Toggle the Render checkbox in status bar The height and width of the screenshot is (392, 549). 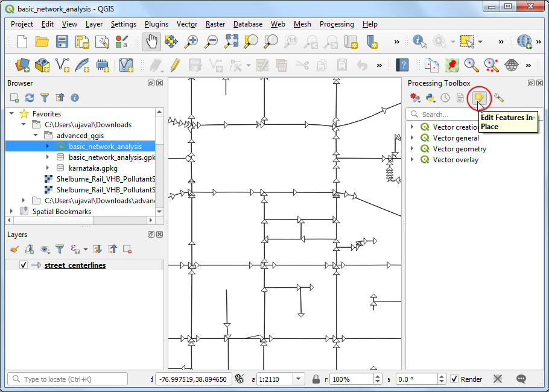[x=455, y=379]
